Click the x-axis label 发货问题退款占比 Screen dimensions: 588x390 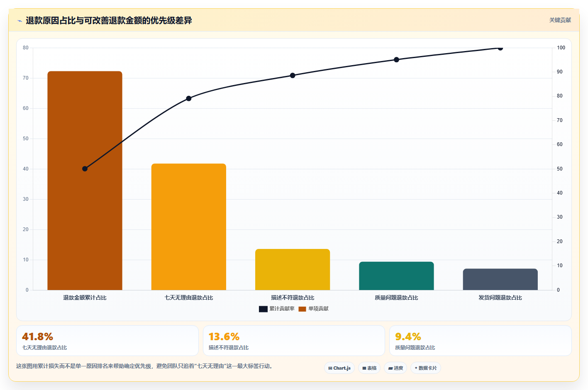(x=500, y=297)
